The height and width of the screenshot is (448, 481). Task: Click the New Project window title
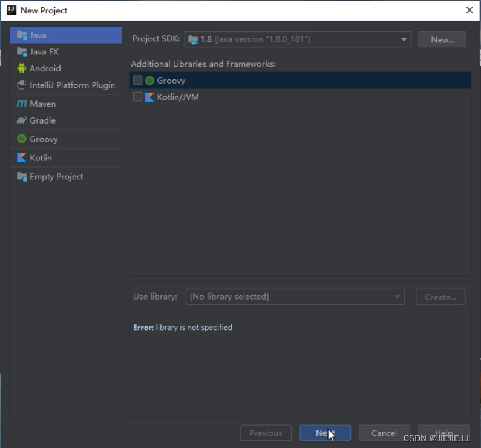(44, 10)
